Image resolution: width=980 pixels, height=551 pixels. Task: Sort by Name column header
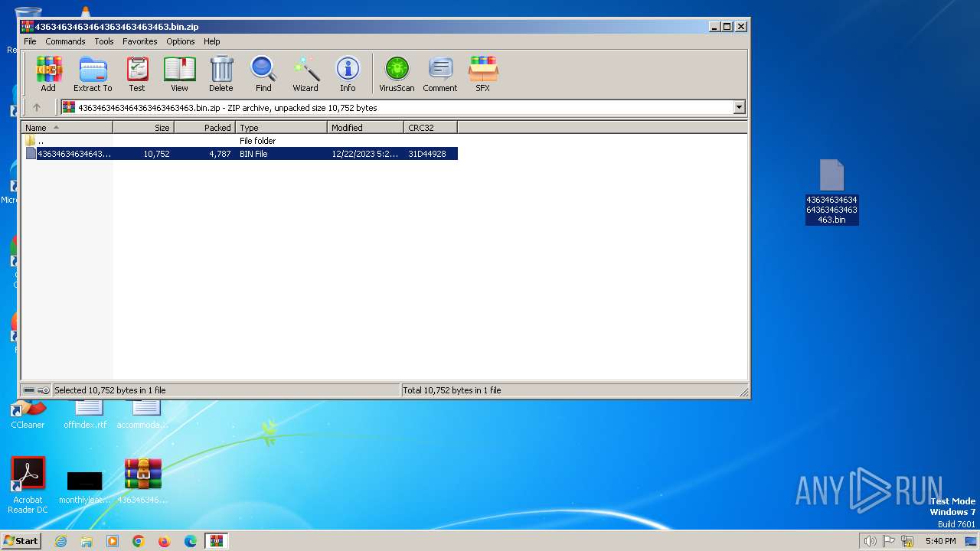[x=67, y=128]
